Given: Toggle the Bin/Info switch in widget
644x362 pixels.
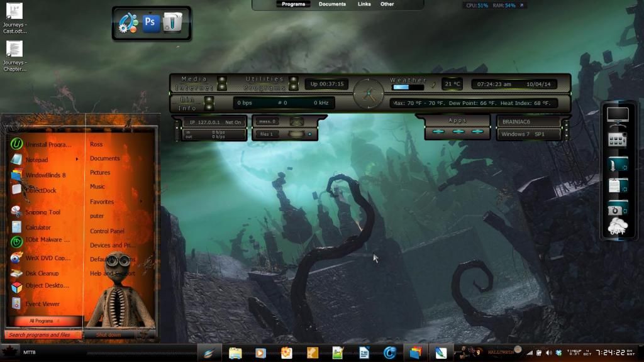Looking at the screenshot, I should pos(209,103).
